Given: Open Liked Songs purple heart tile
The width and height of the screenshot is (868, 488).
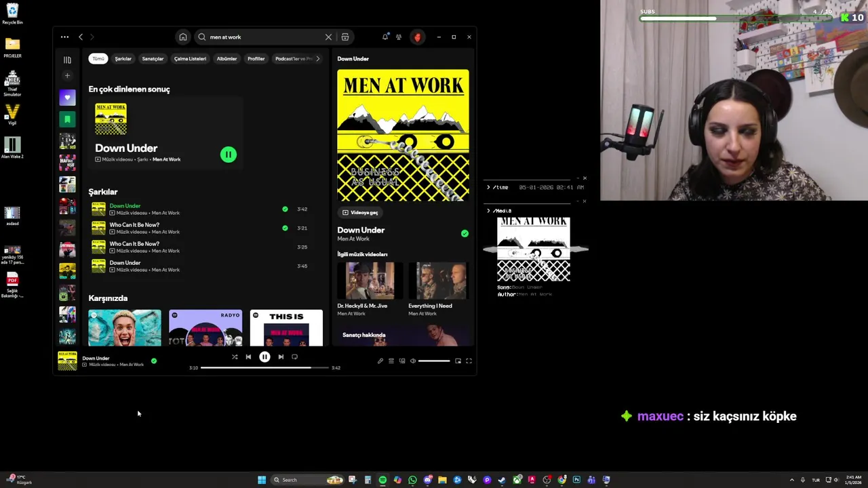Looking at the screenshot, I should (x=67, y=98).
